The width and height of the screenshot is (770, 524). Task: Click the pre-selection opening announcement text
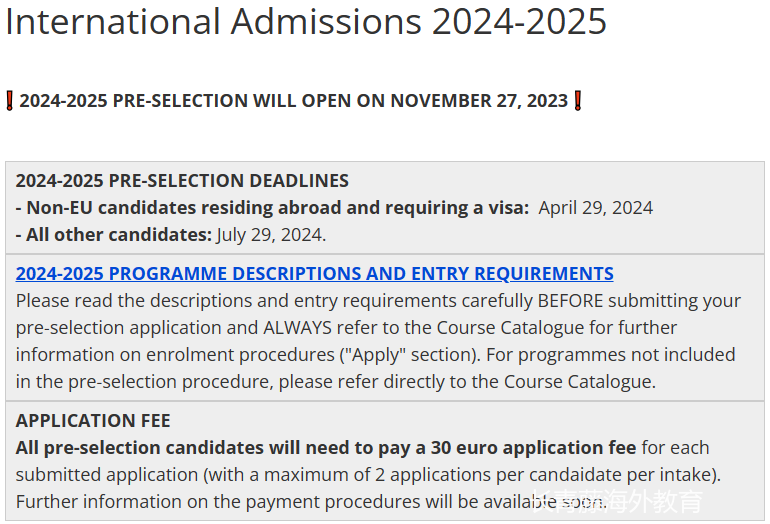[293, 101]
